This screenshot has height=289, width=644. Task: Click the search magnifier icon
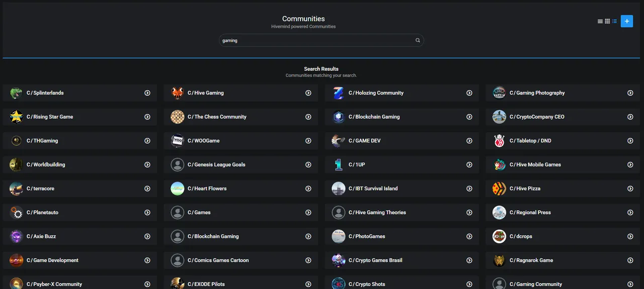point(418,40)
